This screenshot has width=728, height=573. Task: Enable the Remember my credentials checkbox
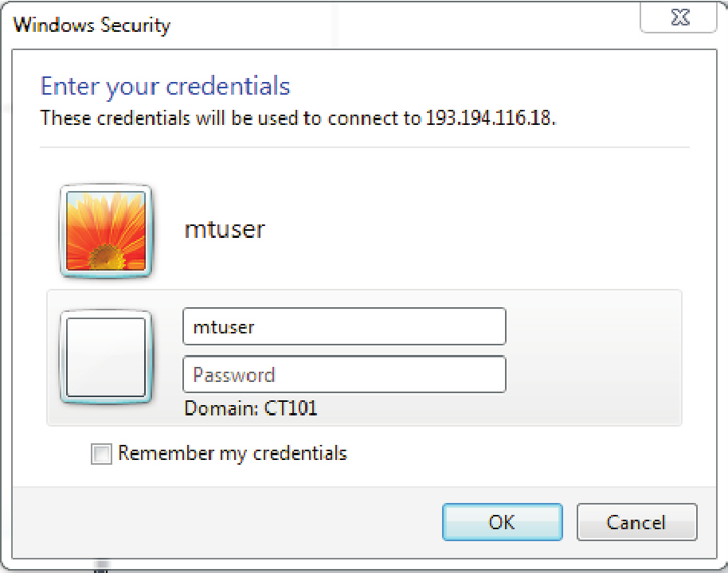(101, 454)
